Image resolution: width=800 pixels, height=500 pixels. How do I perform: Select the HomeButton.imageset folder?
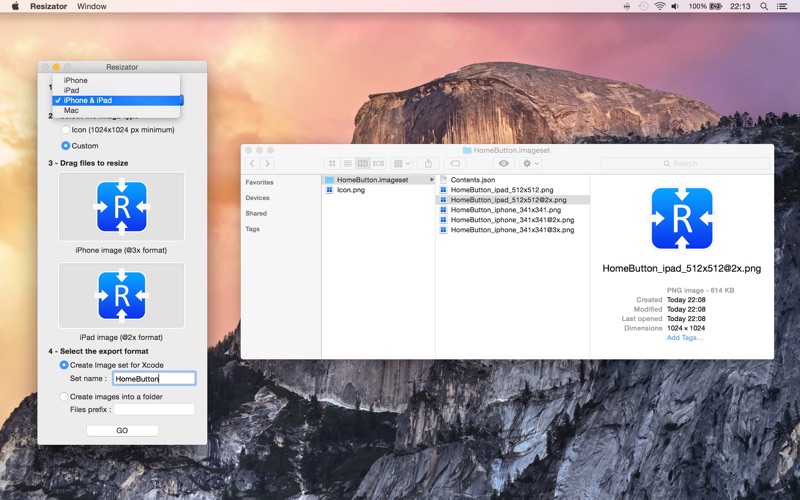tap(378, 180)
